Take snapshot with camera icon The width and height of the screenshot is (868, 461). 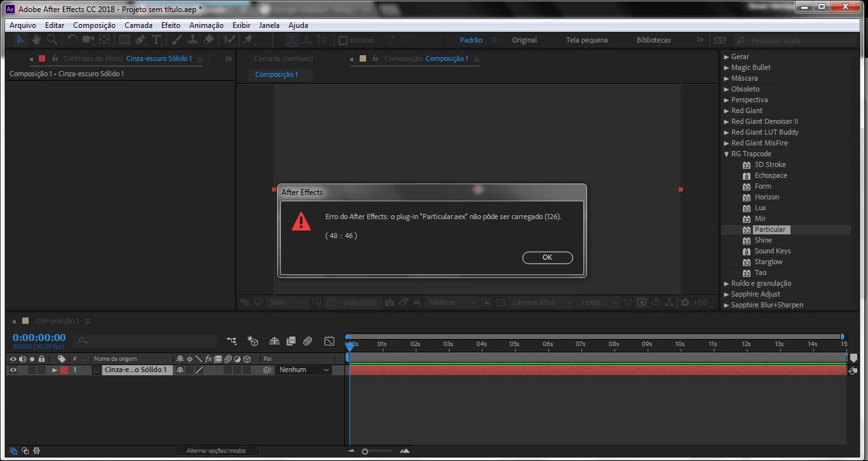point(390,303)
